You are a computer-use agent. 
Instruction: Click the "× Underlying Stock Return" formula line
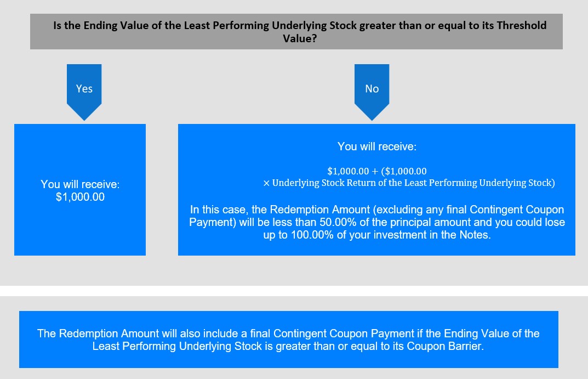point(409,183)
